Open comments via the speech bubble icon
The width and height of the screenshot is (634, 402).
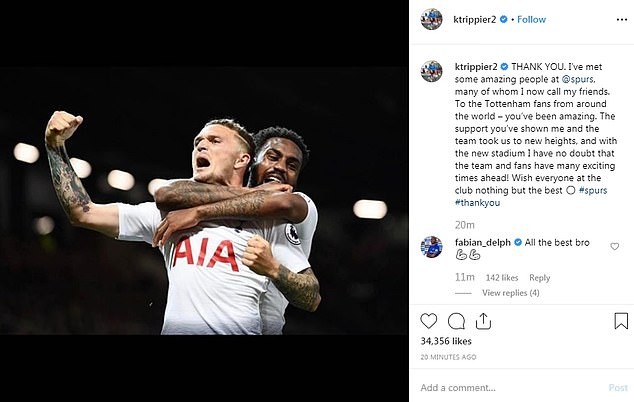tap(456, 322)
